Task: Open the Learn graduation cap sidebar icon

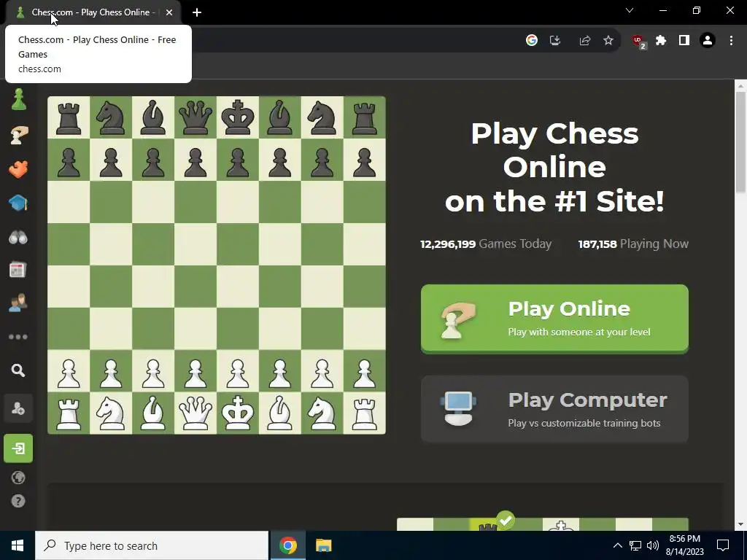Action: [18, 203]
